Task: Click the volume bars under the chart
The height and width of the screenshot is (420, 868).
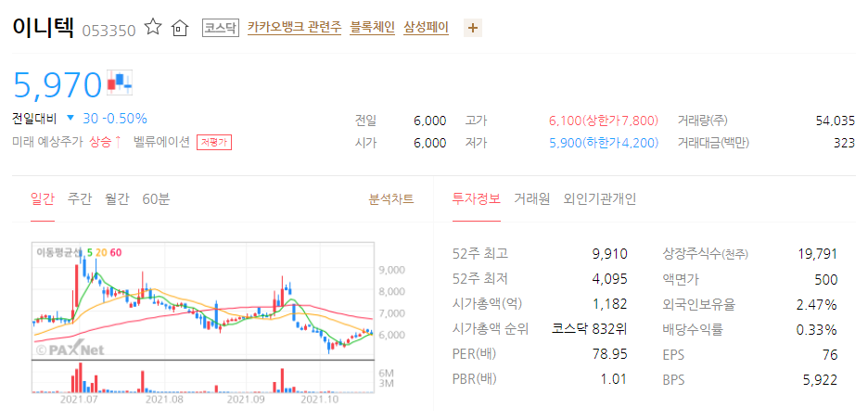Action: tap(203, 376)
